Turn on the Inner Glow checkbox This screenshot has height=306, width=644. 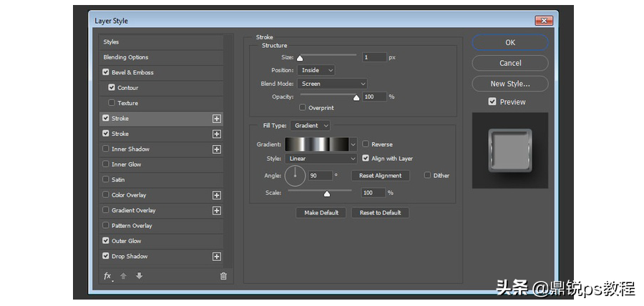coord(106,164)
